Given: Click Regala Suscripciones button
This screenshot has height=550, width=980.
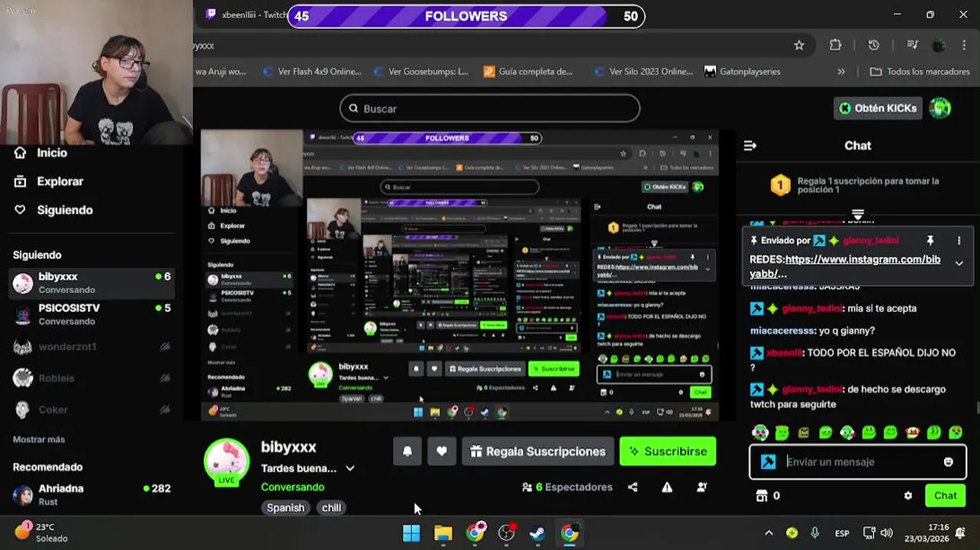Looking at the screenshot, I should [538, 451].
